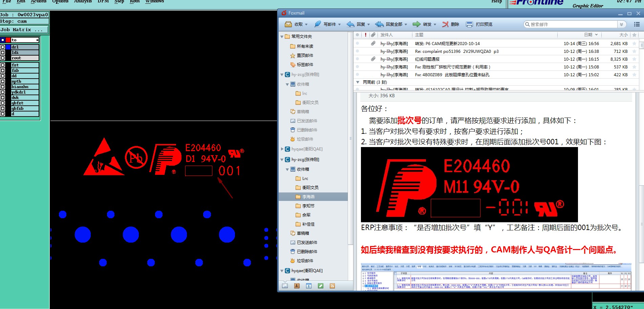
Task: Click the Print Preview printer icon
Action: coord(469,24)
